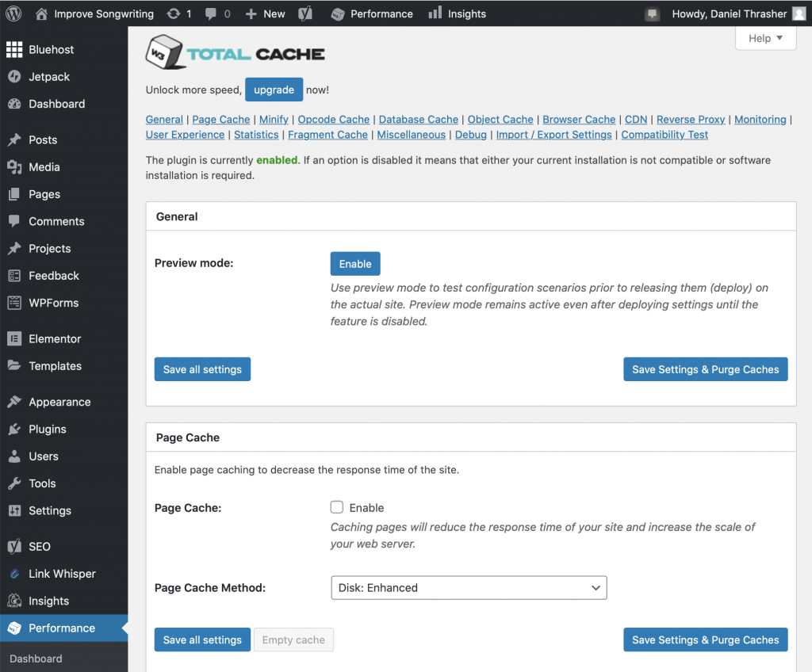812x672 pixels.
Task: Click Save Settings & Purge Caches
Action: click(705, 368)
